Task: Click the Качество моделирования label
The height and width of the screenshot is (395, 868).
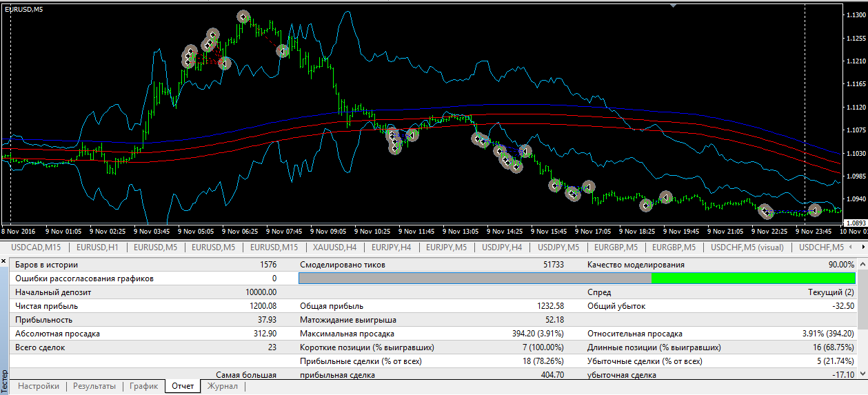Action: pos(636,264)
